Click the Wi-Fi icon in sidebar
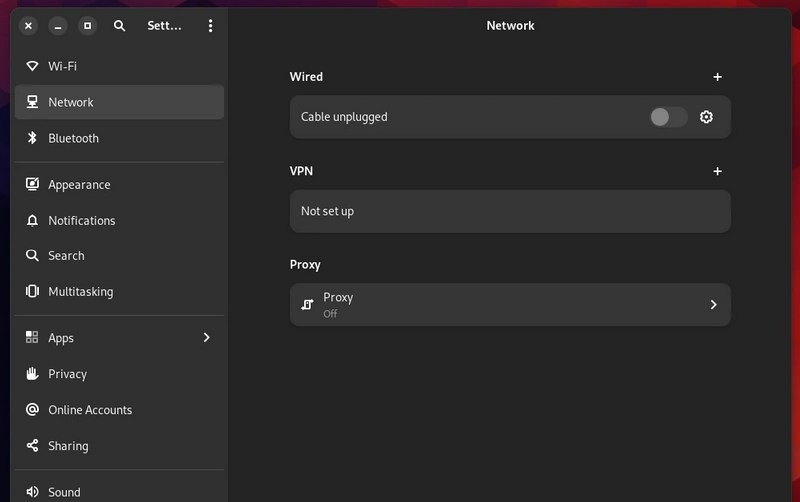The width and height of the screenshot is (800, 502). pyautogui.click(x=32, y=66)
